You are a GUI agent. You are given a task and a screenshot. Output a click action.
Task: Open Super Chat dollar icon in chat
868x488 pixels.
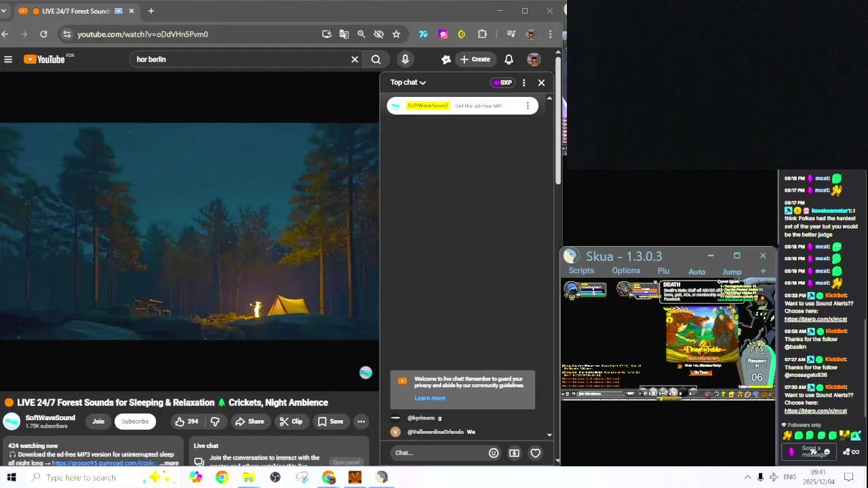(x=515, y=453)
